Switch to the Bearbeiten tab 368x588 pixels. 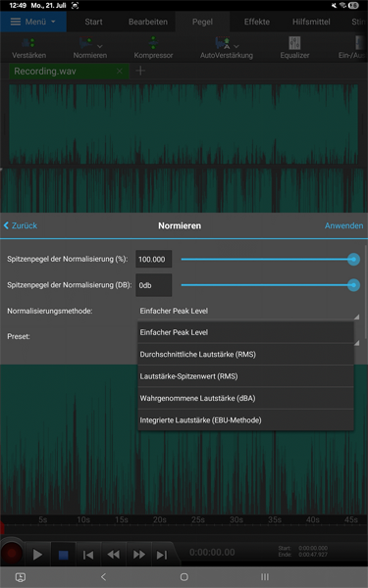click(x=148, y=22)
